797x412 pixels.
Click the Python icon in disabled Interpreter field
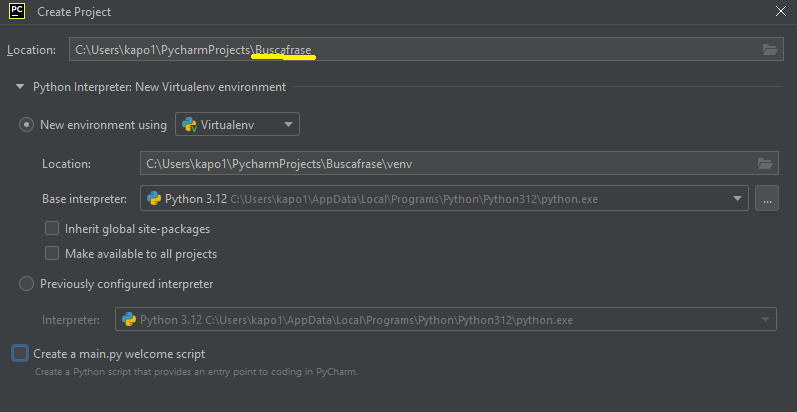(129, 320)
